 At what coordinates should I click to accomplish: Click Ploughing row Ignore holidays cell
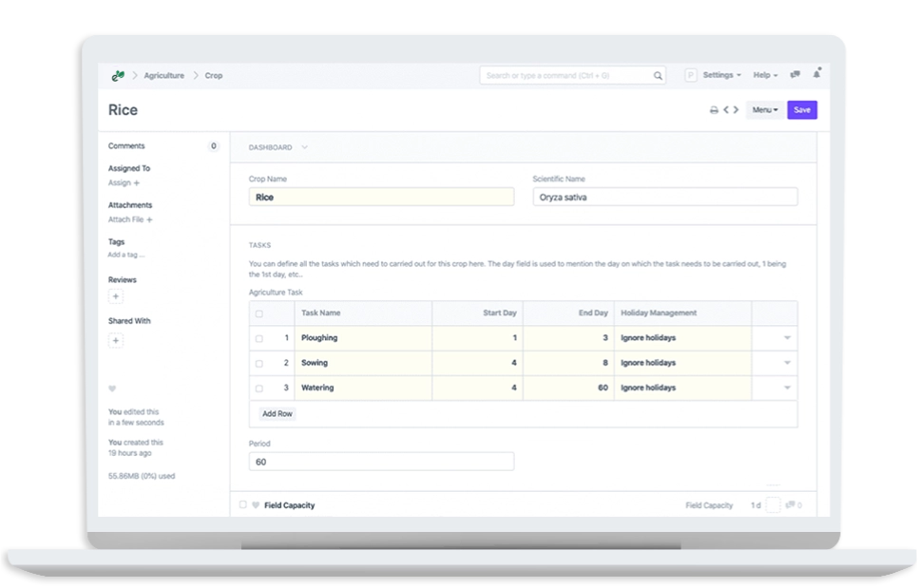pos(682,338)
